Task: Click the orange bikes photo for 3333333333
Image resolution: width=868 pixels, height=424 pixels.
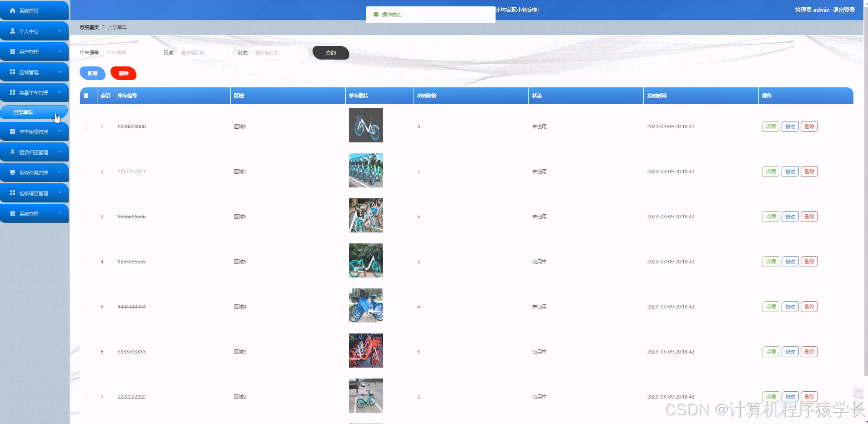Action: click(366, 350)
